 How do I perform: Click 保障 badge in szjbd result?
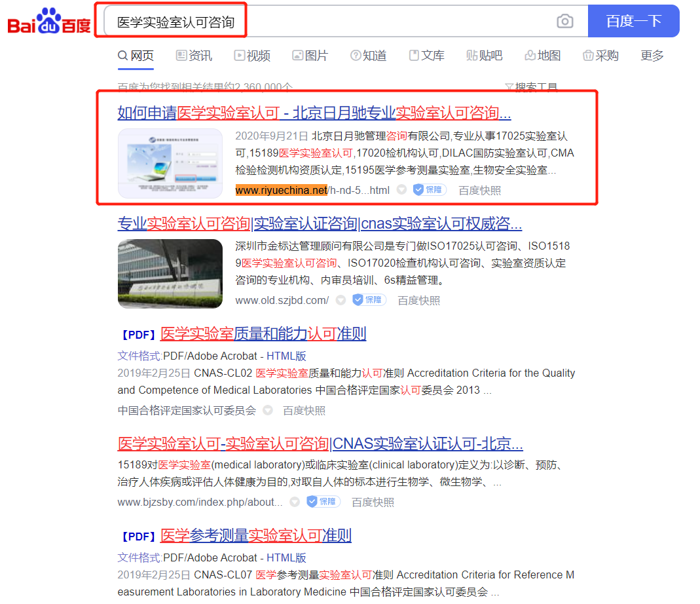tap(369, 300)
